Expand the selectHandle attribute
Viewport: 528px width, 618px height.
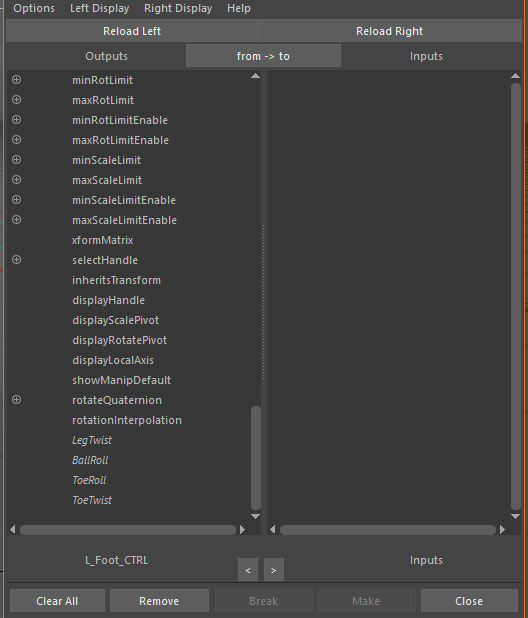click(17, 260)
